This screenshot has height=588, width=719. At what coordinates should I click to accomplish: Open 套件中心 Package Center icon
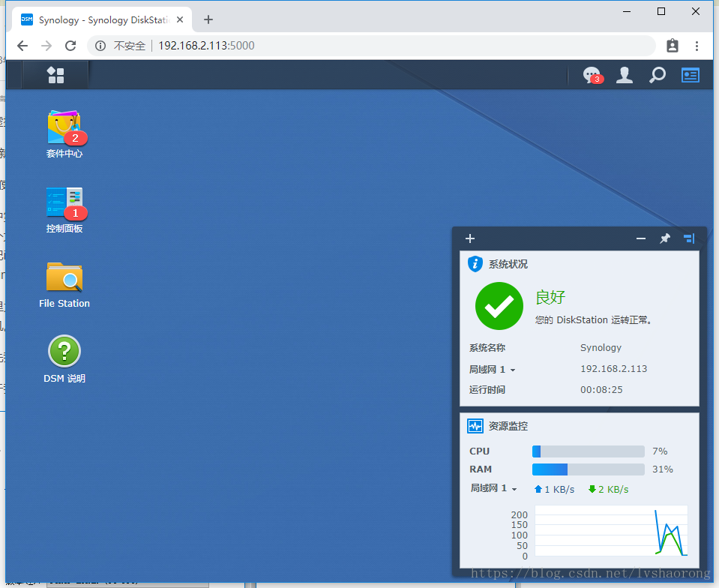[64, 127]
